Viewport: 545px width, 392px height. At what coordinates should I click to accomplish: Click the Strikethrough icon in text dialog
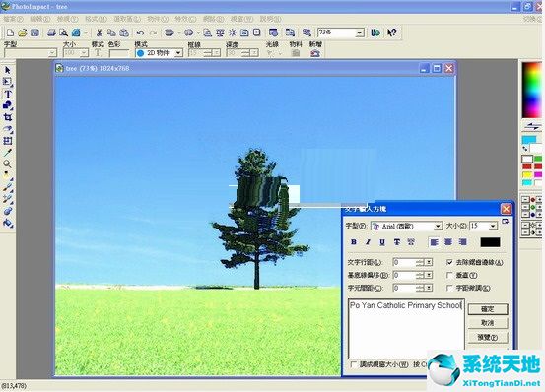point(396,242)
